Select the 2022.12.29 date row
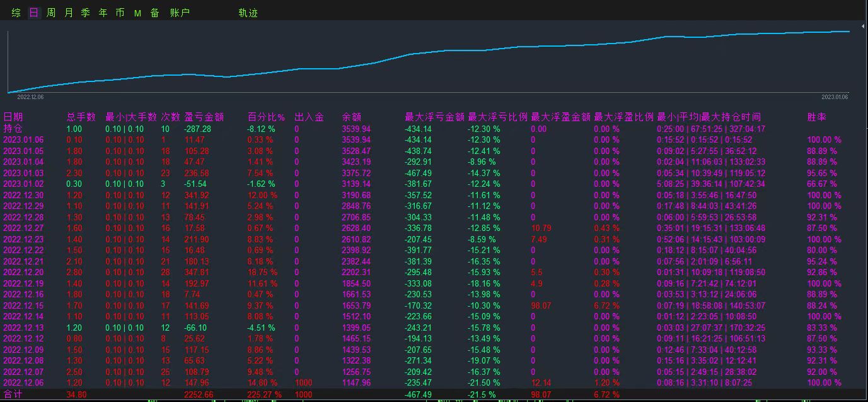This screenshot has width=868, height=402. pos(23,206)
